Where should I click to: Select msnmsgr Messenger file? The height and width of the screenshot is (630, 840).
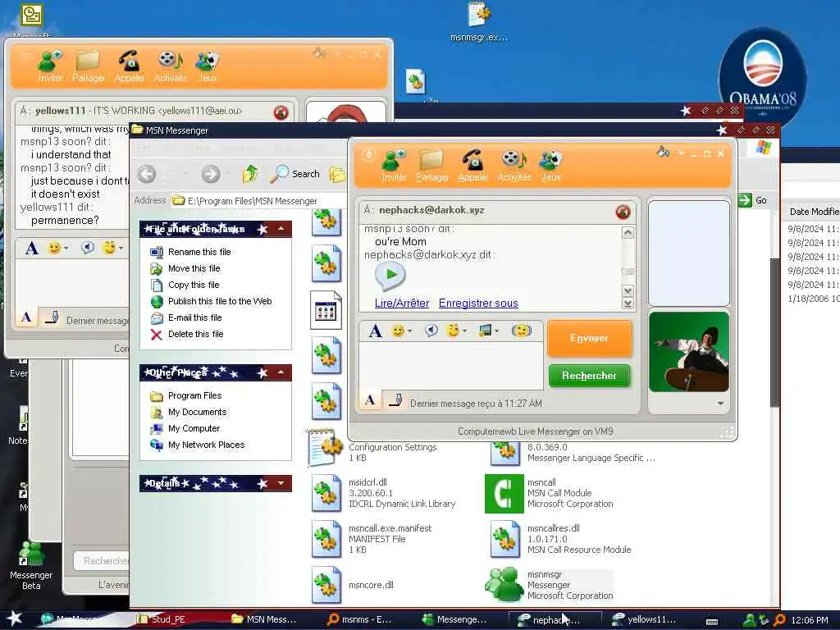pos(550,585)
